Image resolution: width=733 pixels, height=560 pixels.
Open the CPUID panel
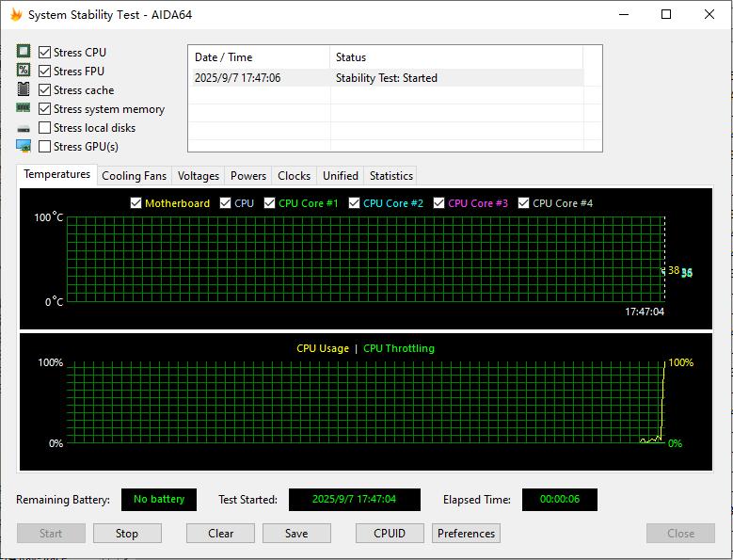pyautogui.click(x=390, y=534)
